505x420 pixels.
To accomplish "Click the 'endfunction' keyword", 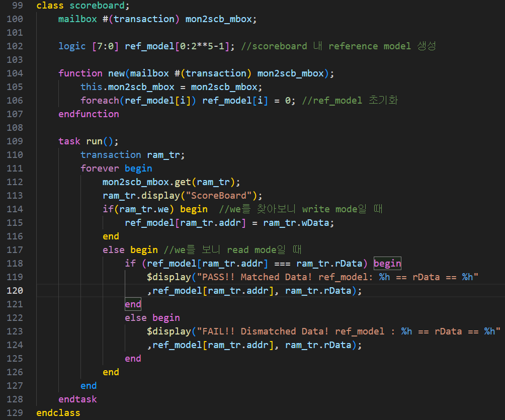I will click(x=89, y=114).
